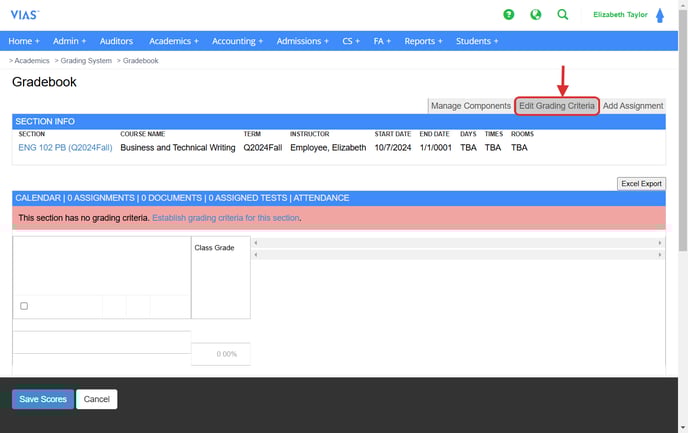This screenshot has width=688, height=433.
Task: Click the Excel Export button
Action: click(x=641, y=183)
